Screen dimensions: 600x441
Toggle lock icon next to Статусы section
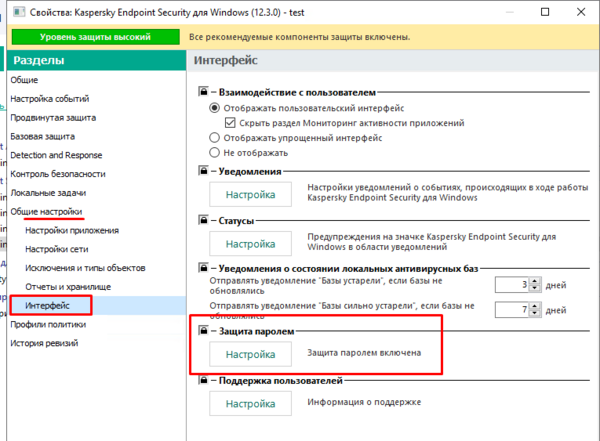pyautogui.click(x=203, y=220)
